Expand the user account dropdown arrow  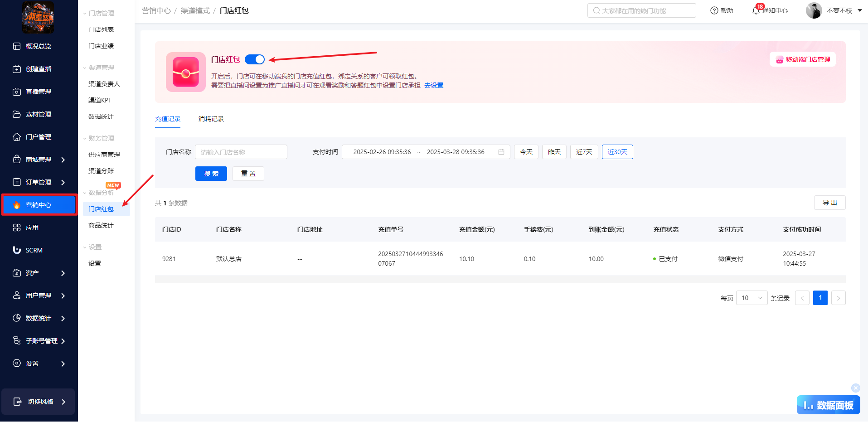coord(860,10)
